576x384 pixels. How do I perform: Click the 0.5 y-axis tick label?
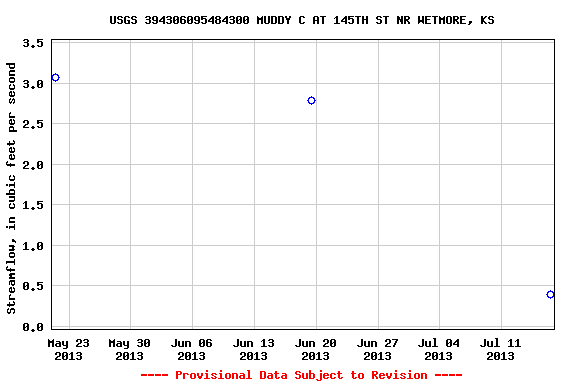[33, 286]
